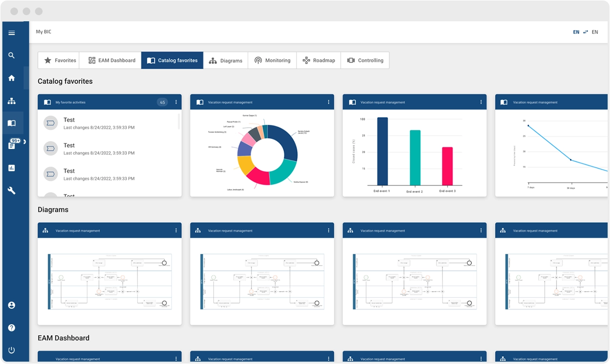Open the catalog book sidebar icon
This screenshot has width=610, height=364.
[x=12, y=123]
